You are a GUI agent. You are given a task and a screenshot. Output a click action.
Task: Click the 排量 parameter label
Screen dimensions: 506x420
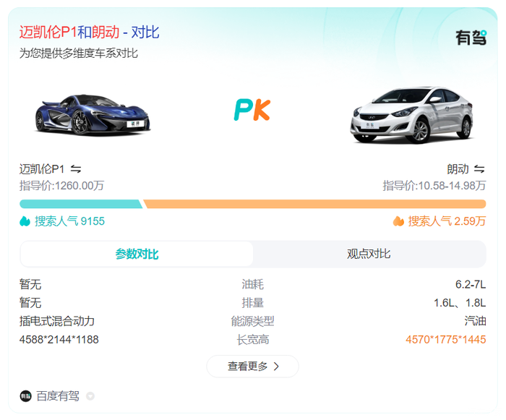(253, 303)
